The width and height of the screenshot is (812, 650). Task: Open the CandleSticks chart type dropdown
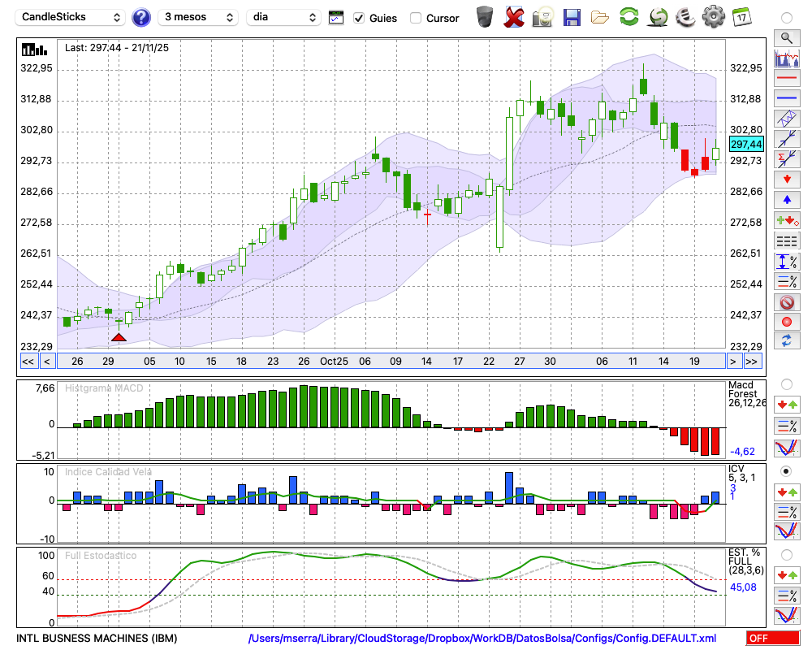pos(71,17)
